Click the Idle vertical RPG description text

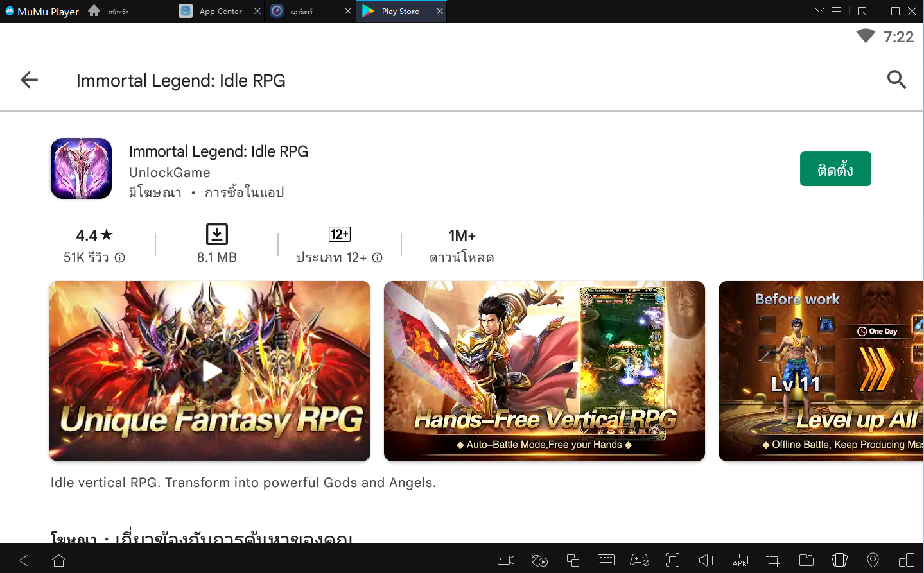pyautogui.click(x=243, y=483)
